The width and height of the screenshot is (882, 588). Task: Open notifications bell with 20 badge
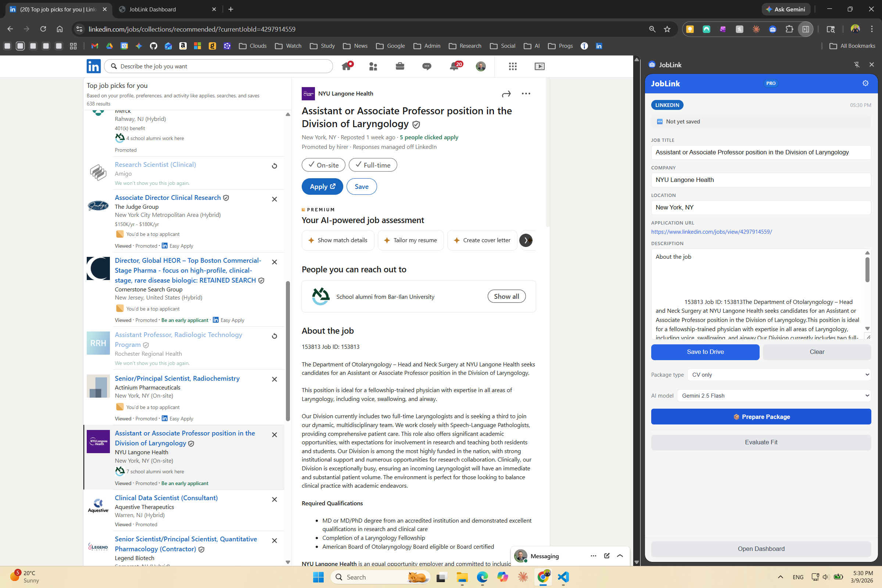coord(455,67)
